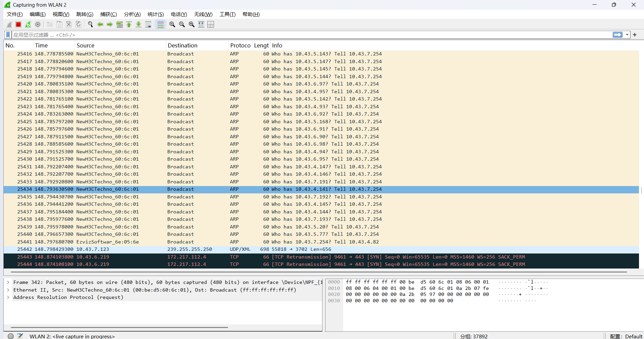Stop the running packet capture
Screen dimensions: 644x339
click(x=18, y=24)
